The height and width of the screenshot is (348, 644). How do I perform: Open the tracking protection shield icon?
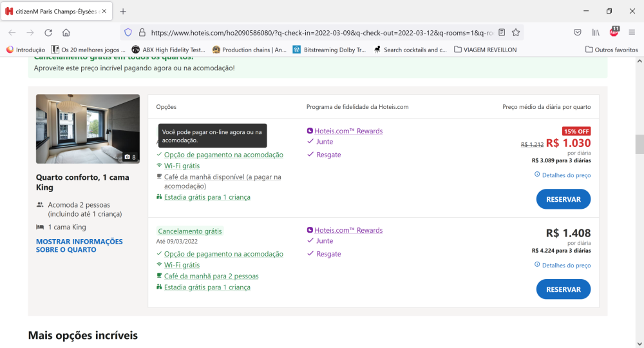(128, 32)
